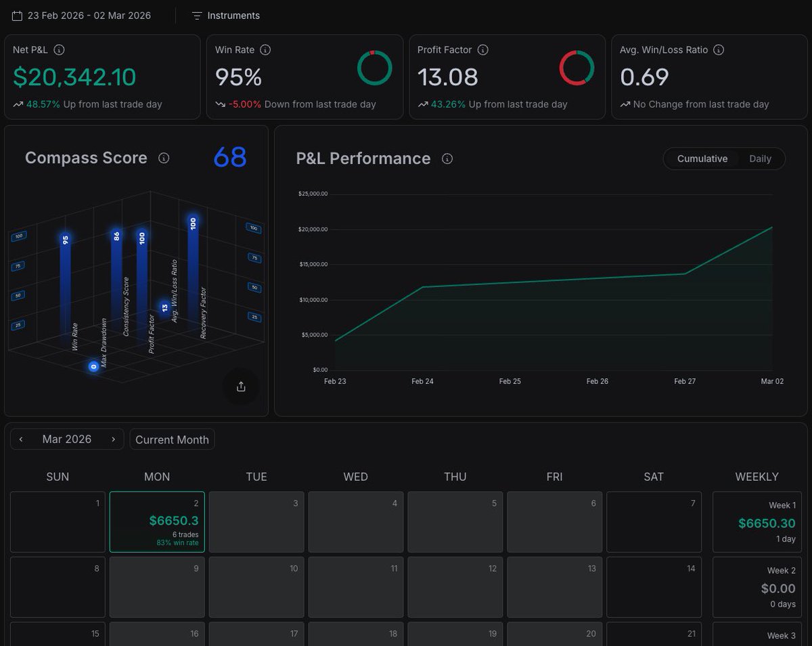Image resolution: width=812 pixels, height=646 pixels.
Task: Switch chart to Daily view
Action: [760, 158]
